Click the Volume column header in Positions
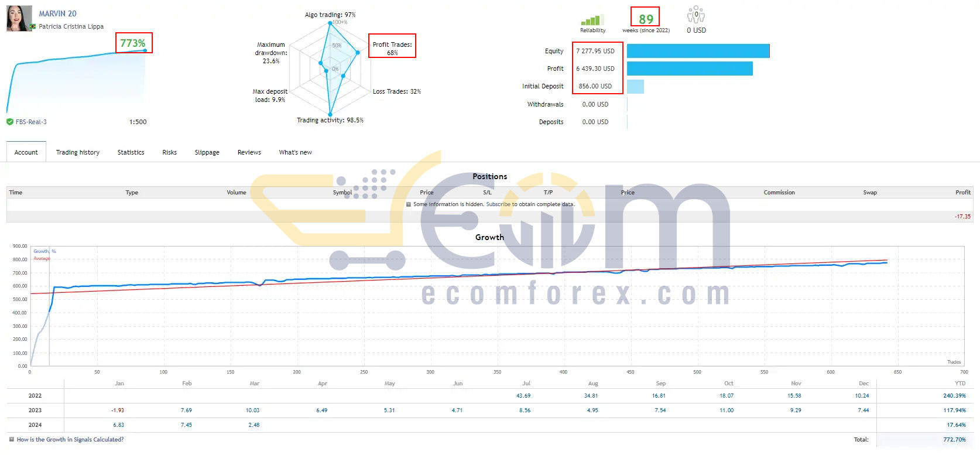The width and height of the screenshot is (980, 455). tap(237, 193)
